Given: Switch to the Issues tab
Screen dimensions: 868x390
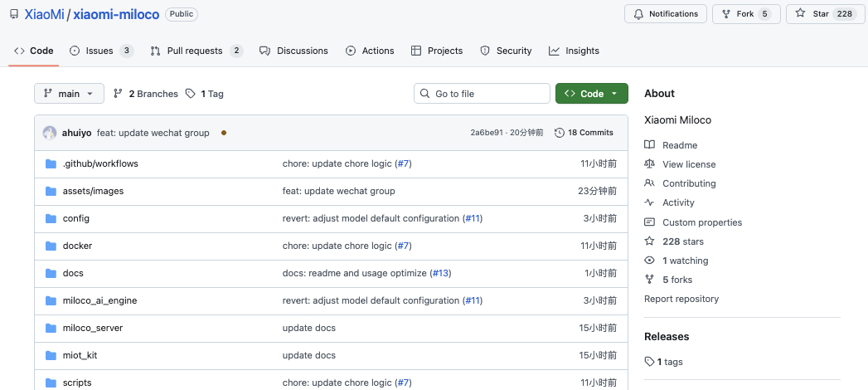Looking at the screenshot, I should (99, 51).
